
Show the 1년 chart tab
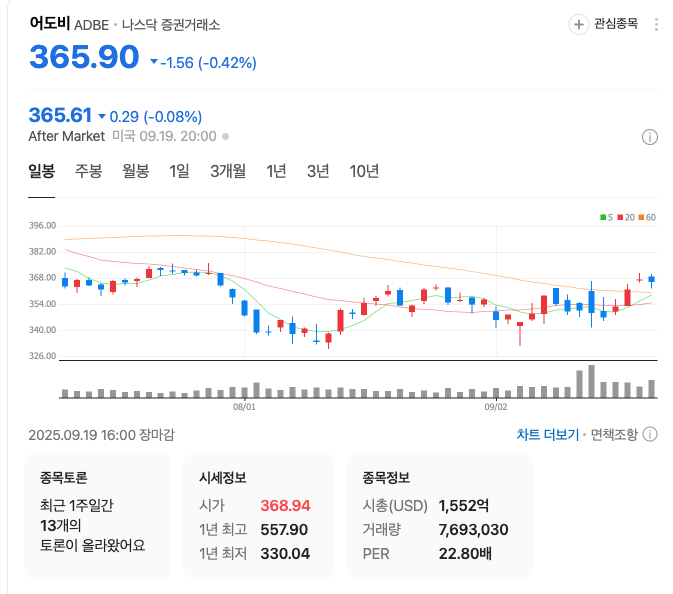click(x=276, y=171)
